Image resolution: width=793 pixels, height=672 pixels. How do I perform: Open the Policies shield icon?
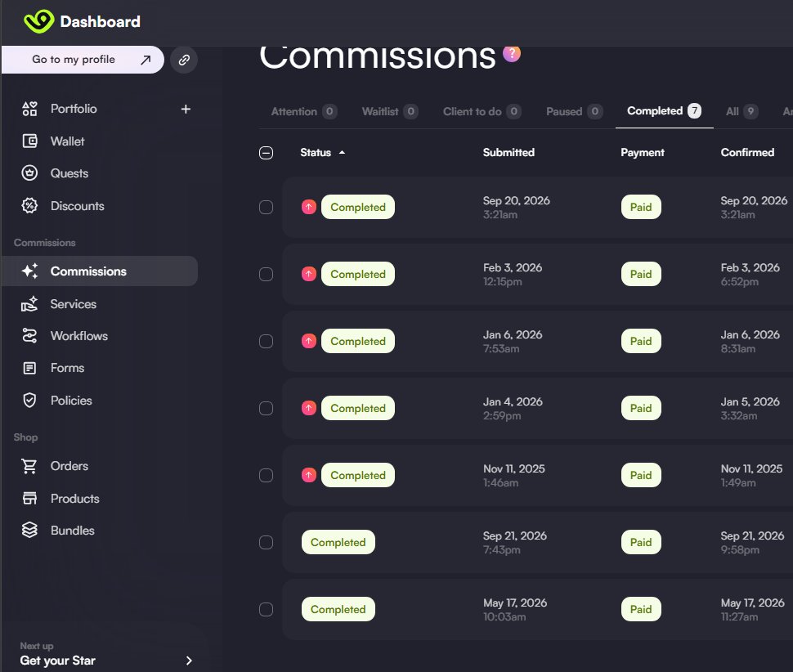(29, 400)
